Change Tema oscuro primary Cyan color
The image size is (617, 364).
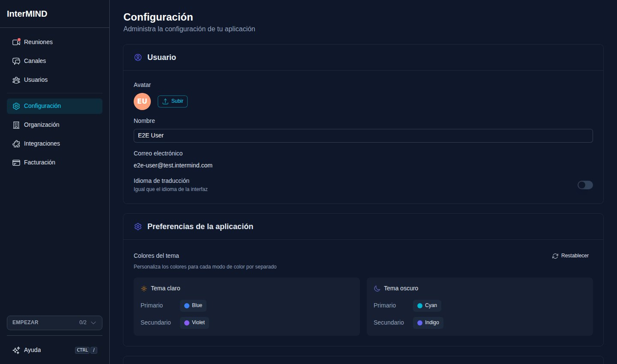click(427, 305)
